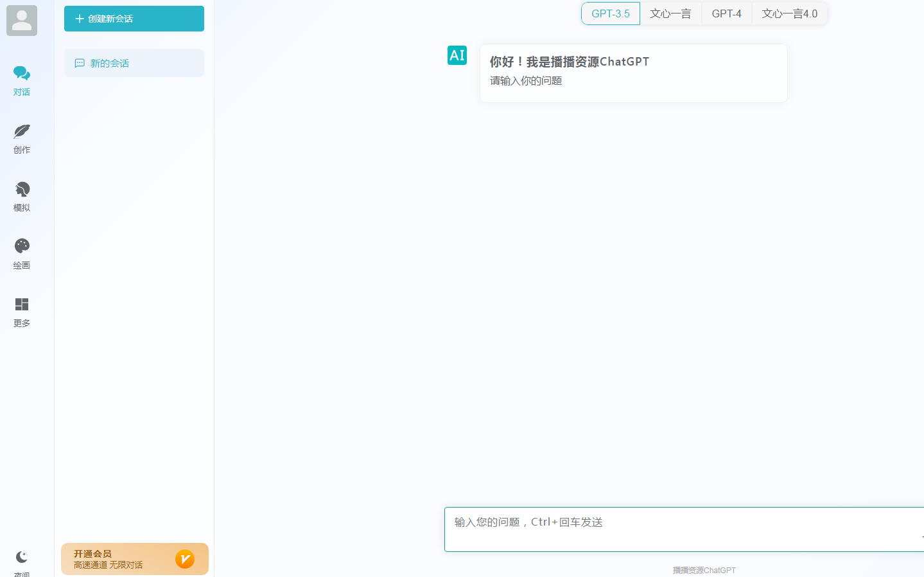
Task: Open the user avatar profile
Action: pyautogui.click(x=22, y=21)
